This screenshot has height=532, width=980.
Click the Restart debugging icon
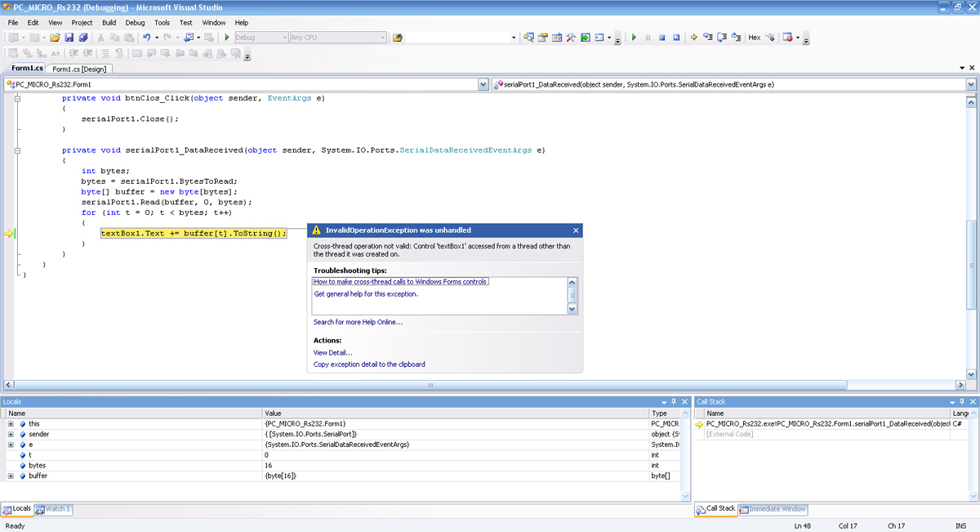click(x=676, y=38)
